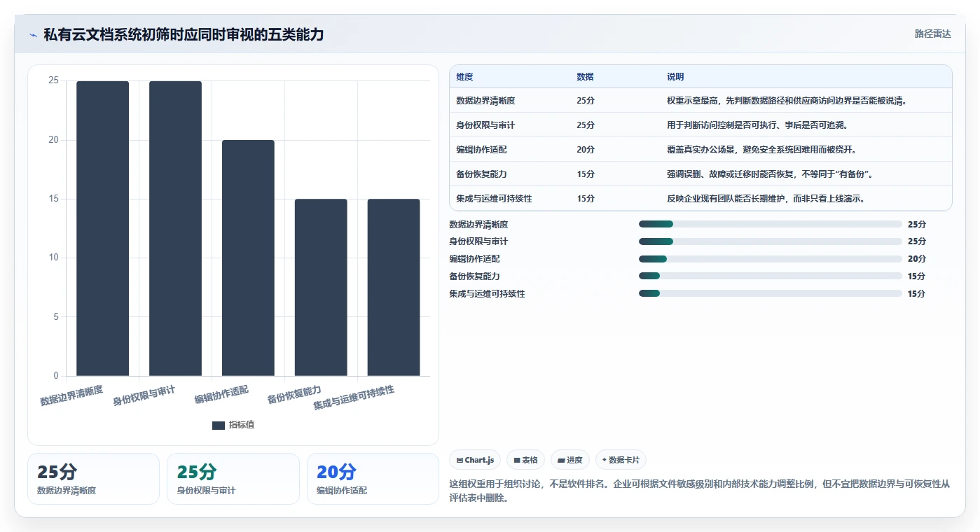Click the Chart.js tag
980x532 pixels.
pyautogui.click(x=475, y=460)
